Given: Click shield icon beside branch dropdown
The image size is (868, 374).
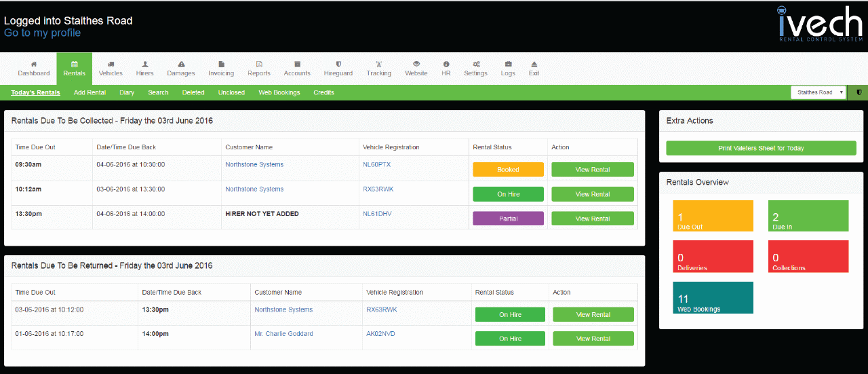Looking at the screenshot, I should pos(859,92).
